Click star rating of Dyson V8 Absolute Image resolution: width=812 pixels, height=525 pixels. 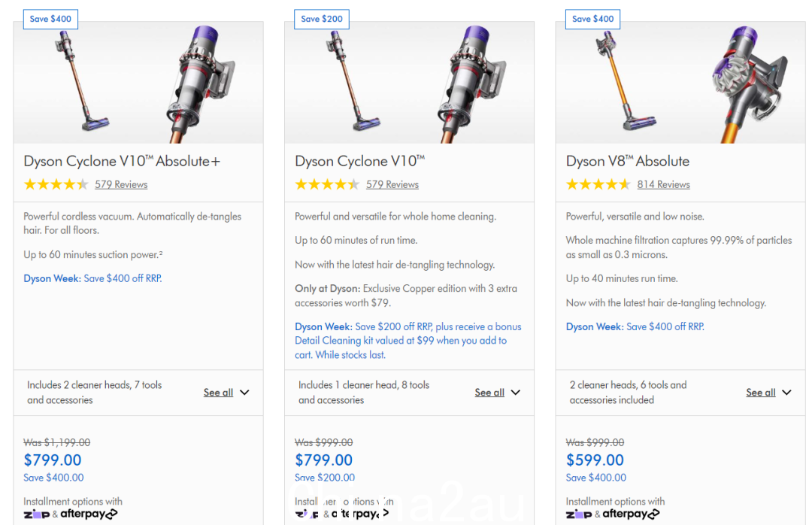point(598,184)
